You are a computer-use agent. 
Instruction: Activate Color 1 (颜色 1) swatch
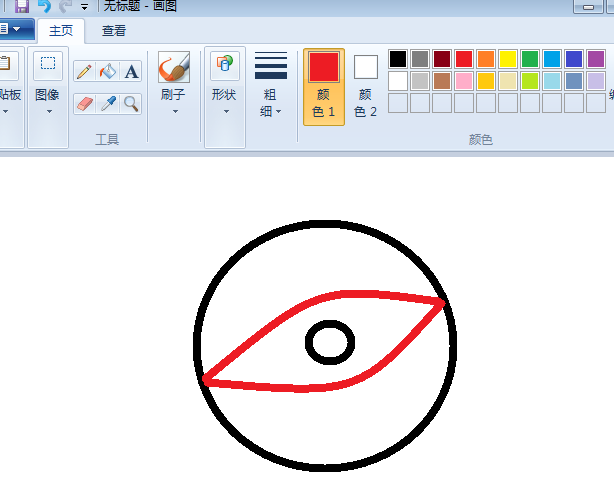pyautogui.click(x=323, y=86)
